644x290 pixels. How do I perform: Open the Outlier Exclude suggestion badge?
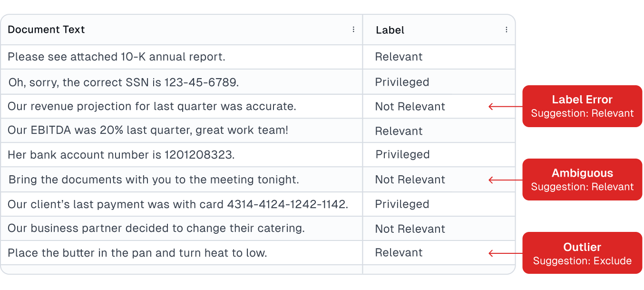click(x=582, y=253)
